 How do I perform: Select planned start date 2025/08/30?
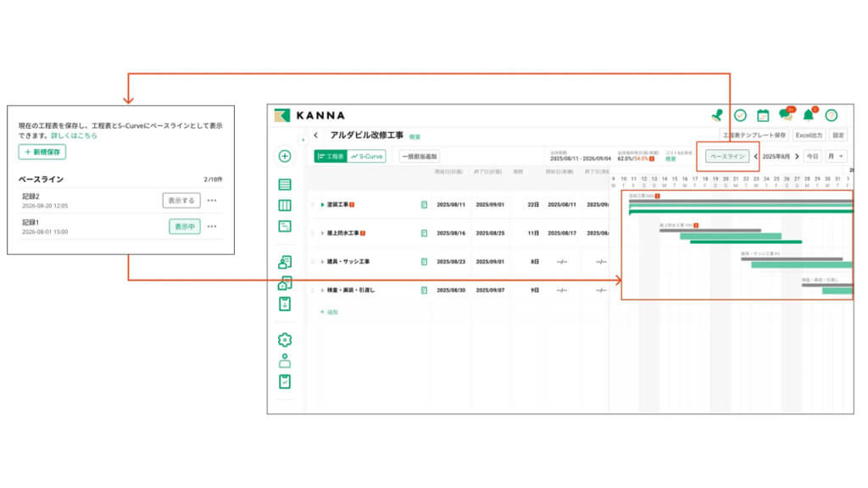[x=451, y=290]
